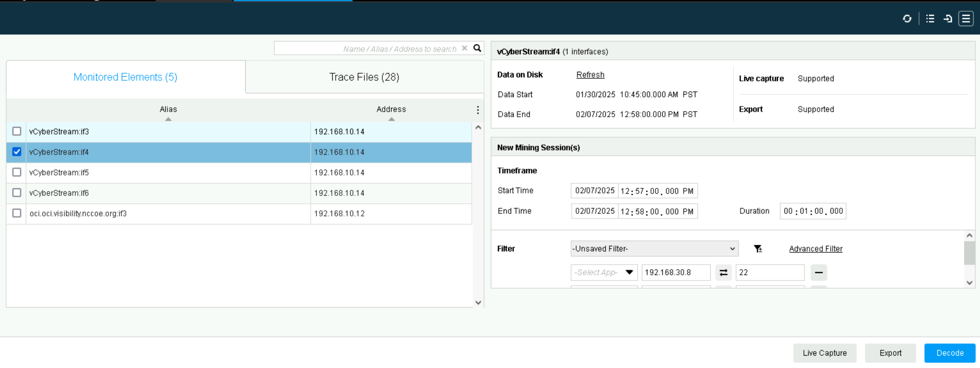Viewport: 980px width, 368px height.
Task: Sort the list by Alias column
Action: pyautogui.click(x=168, y=110)
